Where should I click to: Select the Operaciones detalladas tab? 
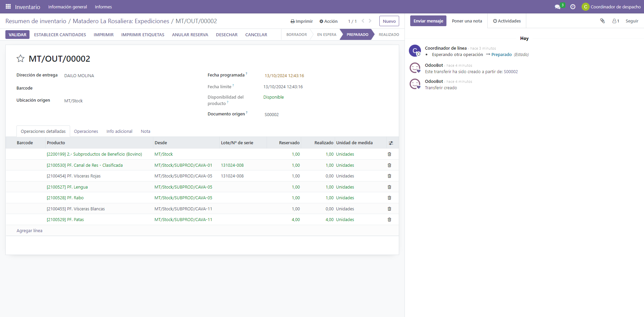tap(43, 131)
